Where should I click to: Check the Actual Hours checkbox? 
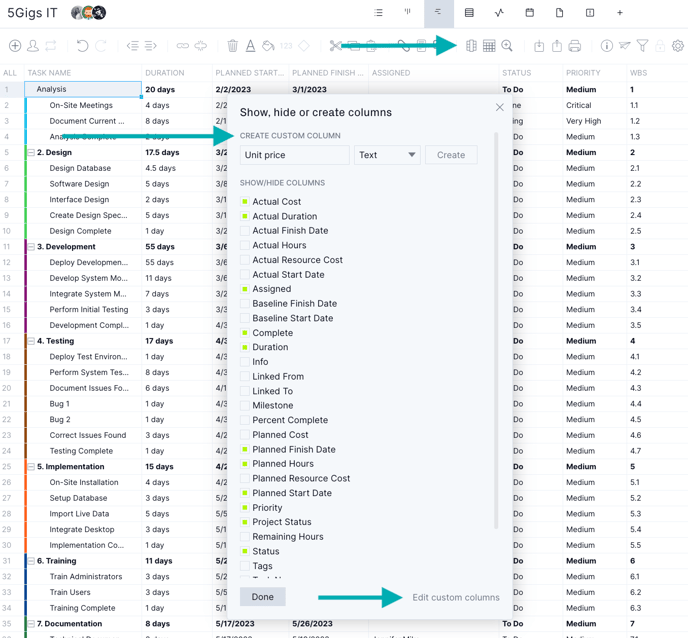(x=245, y=245)
